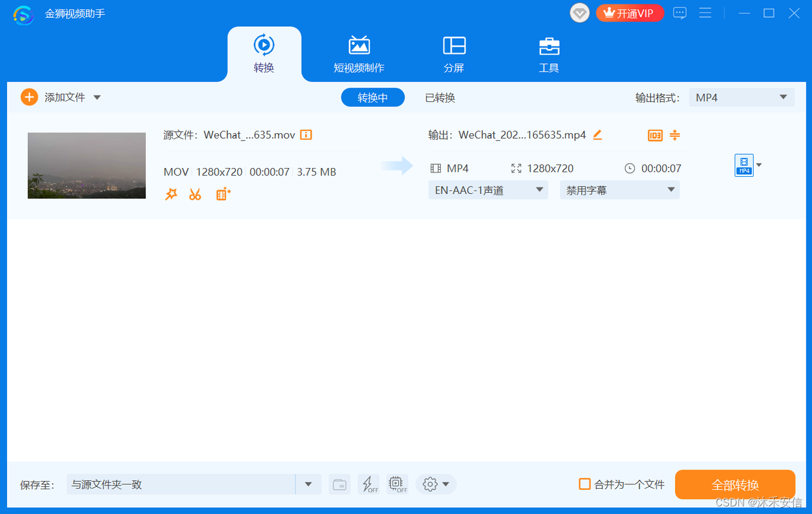Click the 金狮视频助手 app logo
The width and height of the screenshot is (812, 514).
pyautogui.click(x=22, y=14)
